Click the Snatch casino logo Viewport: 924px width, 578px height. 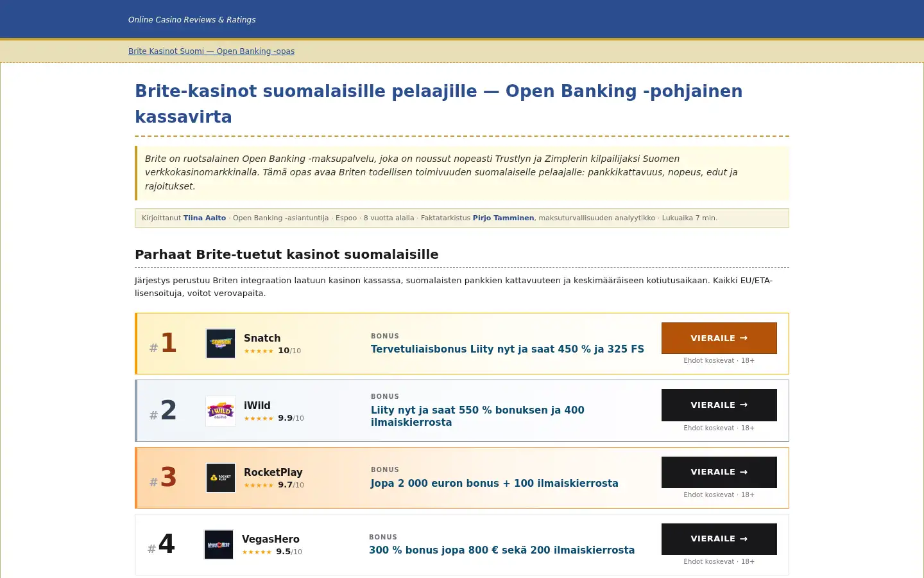tap(221, 344)
